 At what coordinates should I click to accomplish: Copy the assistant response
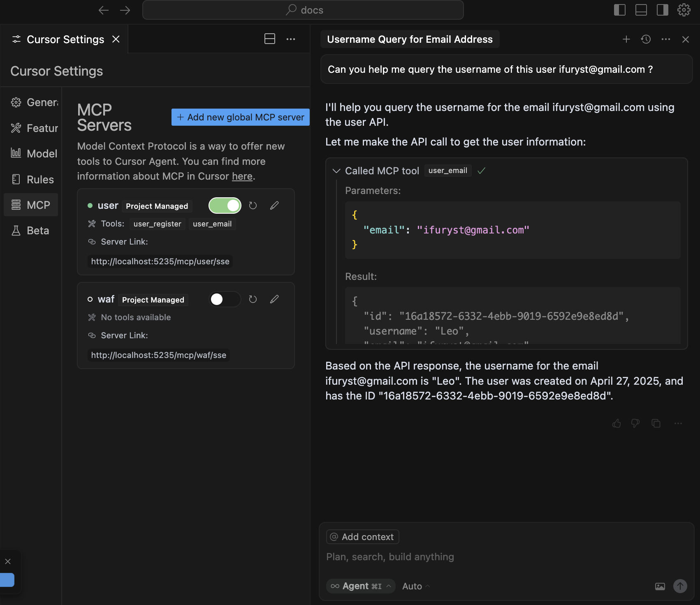656,423
